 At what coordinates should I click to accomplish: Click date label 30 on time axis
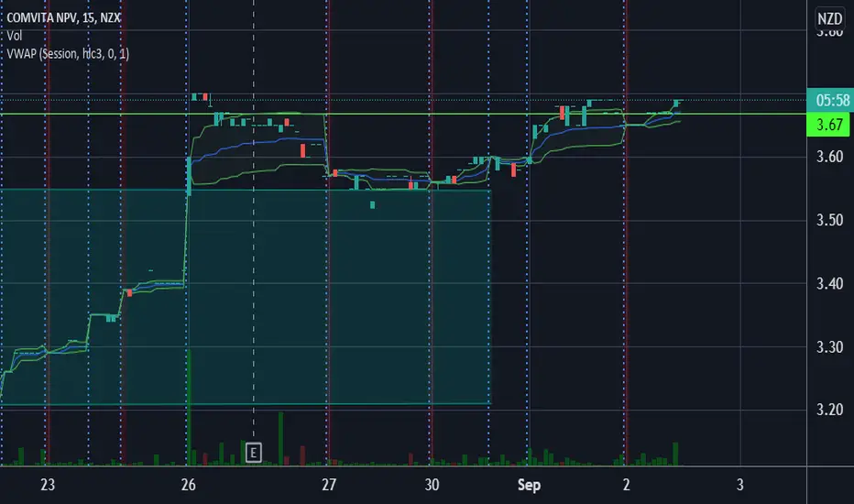click(x=432, y=485)
